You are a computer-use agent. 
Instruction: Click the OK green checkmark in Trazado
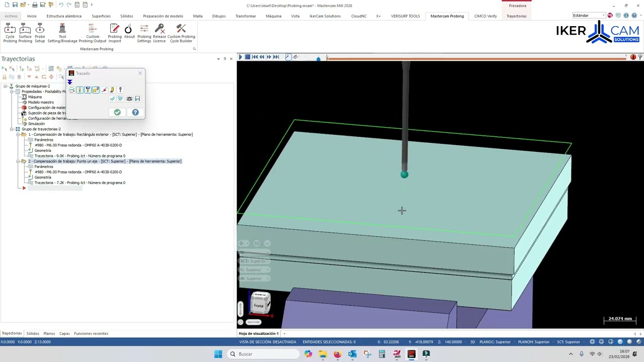(117, 112)
